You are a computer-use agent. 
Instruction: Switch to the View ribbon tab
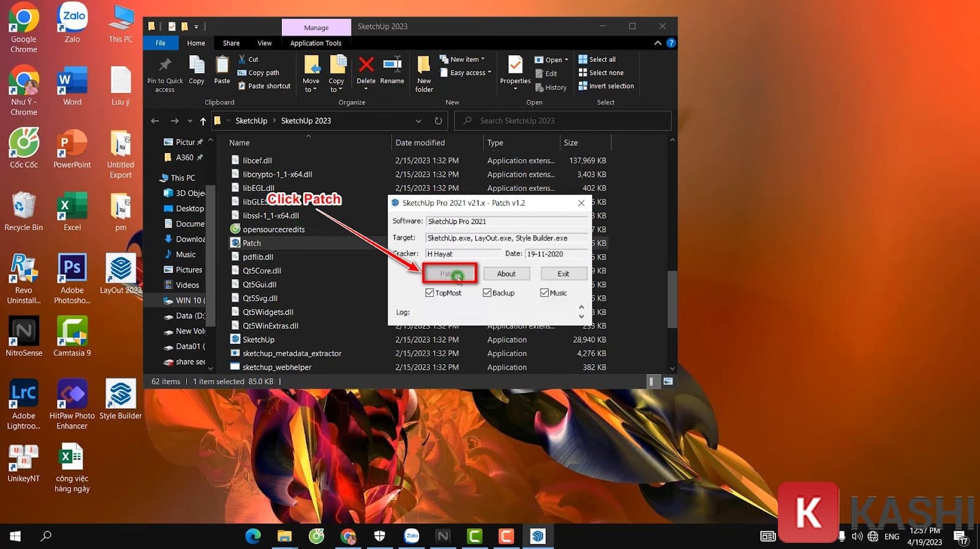tap(264, 43)
